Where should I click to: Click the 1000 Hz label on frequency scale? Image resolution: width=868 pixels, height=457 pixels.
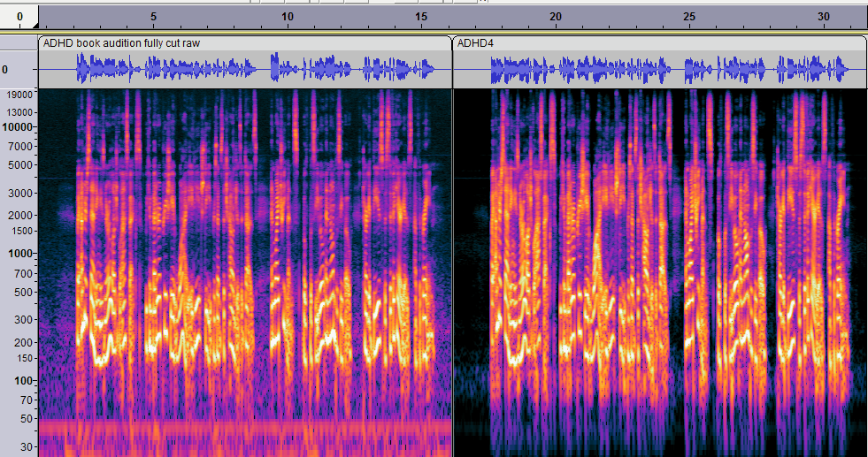click(21, 254)
